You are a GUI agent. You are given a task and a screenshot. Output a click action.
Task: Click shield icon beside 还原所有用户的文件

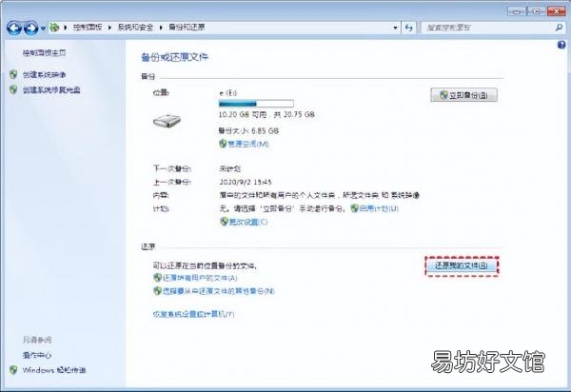click(157, 278)
